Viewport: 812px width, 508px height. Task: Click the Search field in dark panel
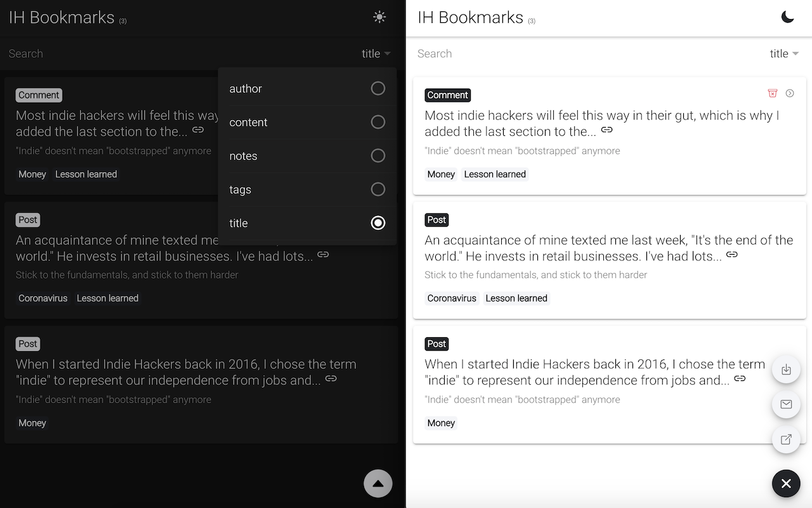click(181, 54)
